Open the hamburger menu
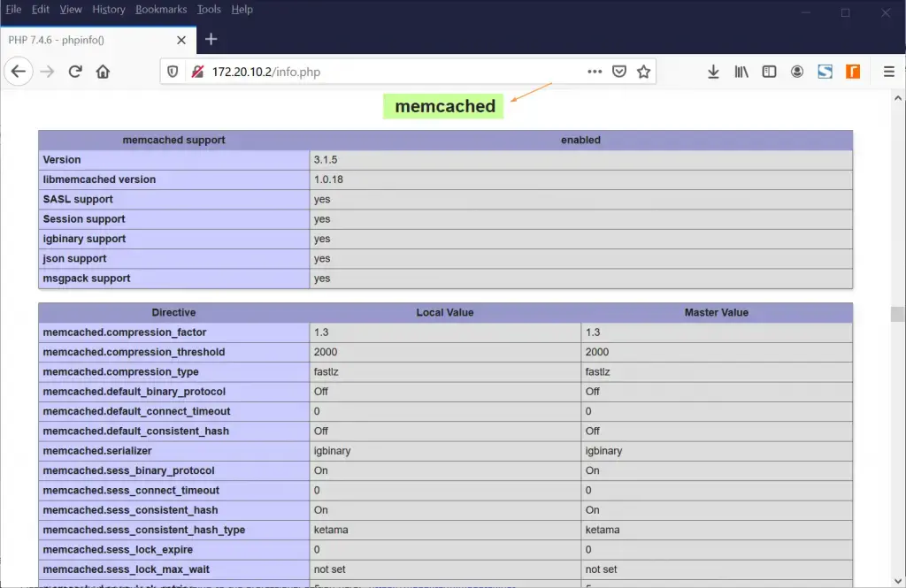 tap(888, 71)
